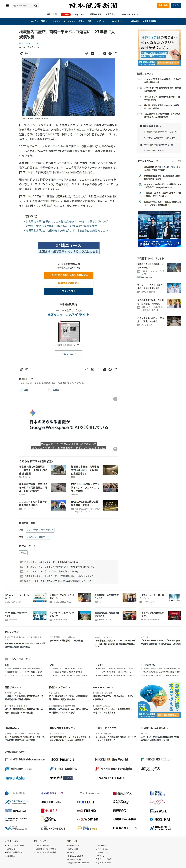Open related link 名古屋の名門「五摂家」

coord(66,222)
